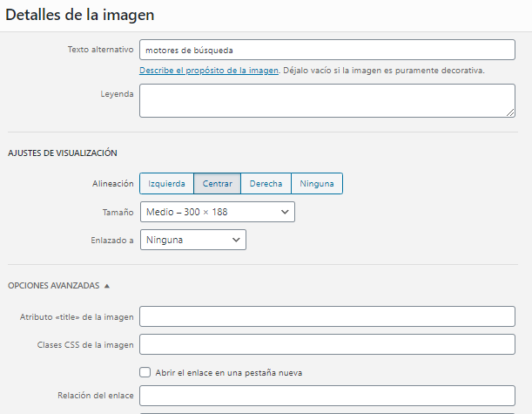Focus the Clases CSS de la imagen field
The width and height of the screenshot is (532, 414).
327,344
